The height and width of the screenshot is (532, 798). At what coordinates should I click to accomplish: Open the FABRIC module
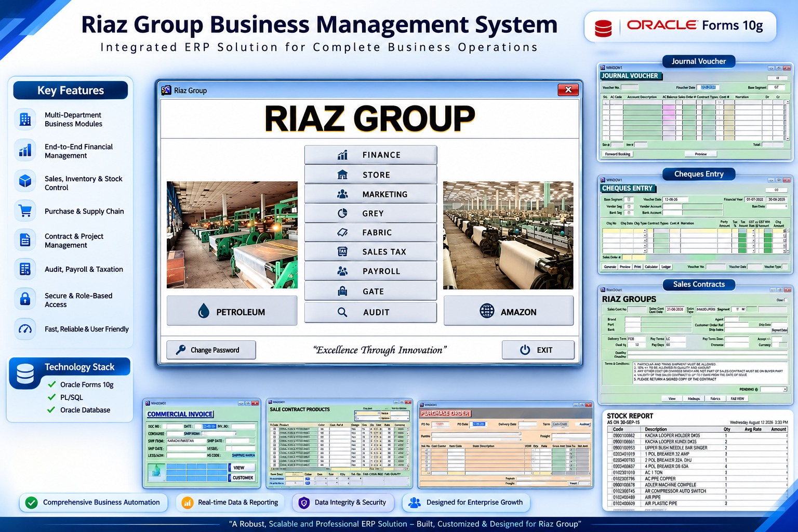point(370,232)
